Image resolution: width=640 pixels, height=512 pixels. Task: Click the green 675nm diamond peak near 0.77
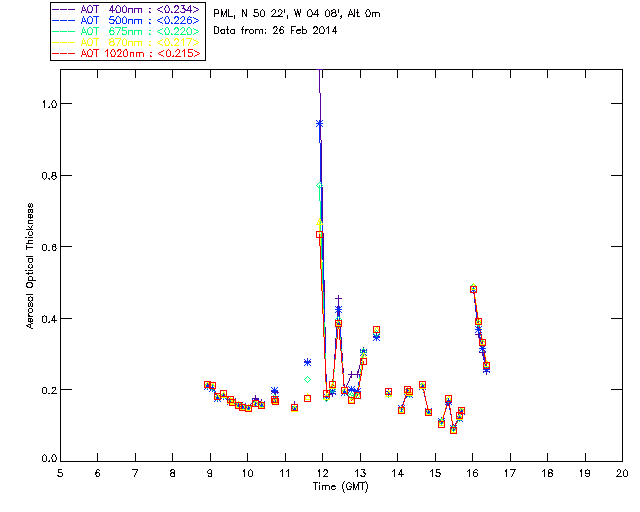[x=320, y=185]
